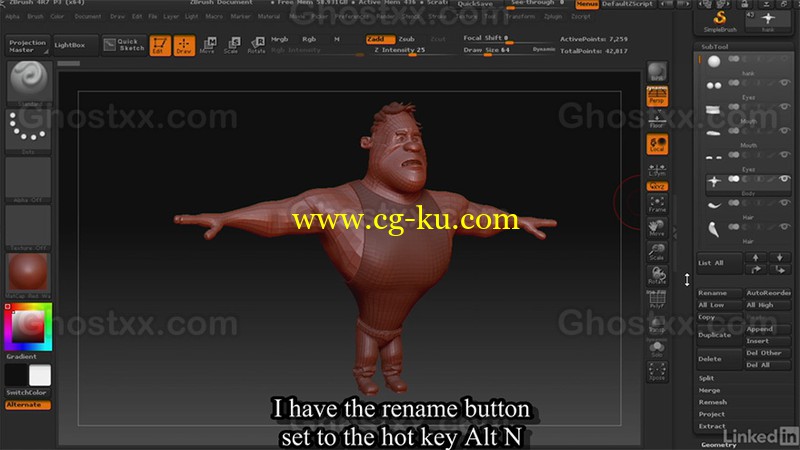Click the Append button
This screenshot has height=450, width=800.
pyautogui.click(x=768, y=329)
